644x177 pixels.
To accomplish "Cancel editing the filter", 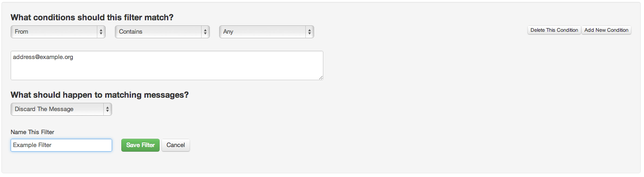I will click(176, 145).
